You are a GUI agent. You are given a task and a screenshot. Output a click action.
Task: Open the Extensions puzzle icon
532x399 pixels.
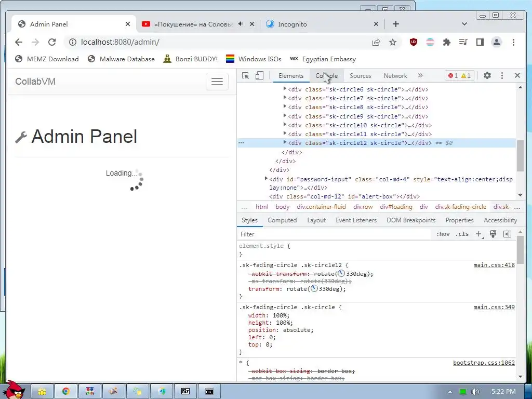pyautogui.click(x=446, y=42)
